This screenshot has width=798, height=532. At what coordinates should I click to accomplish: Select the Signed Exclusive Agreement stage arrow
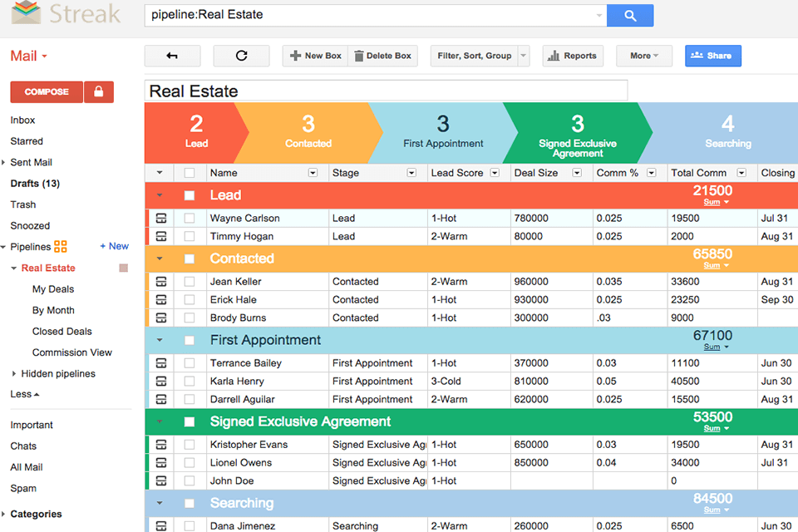click(578, 133)
